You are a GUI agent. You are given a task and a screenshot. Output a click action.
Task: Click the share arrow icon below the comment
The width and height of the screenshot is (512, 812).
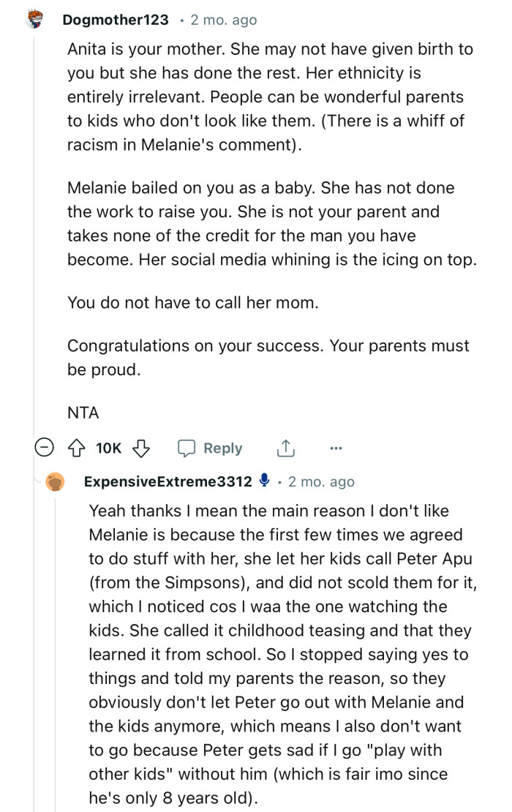click(x=285, y=448)
